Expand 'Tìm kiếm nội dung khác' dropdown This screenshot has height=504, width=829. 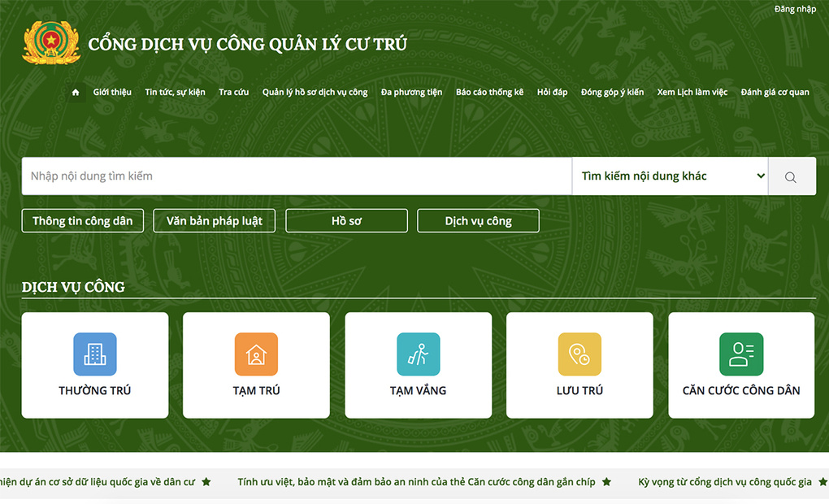pos(671,176)
